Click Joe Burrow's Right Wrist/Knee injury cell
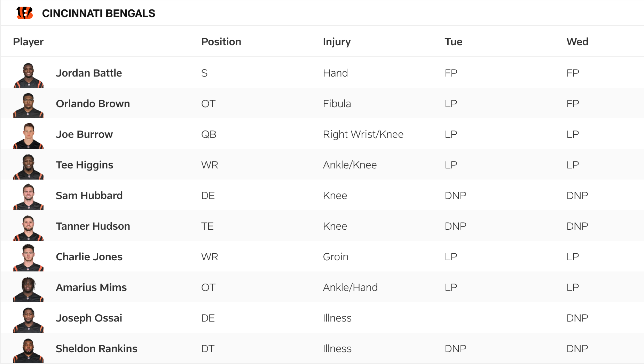This screenshot has height=364, width=644. coord(363,134)
